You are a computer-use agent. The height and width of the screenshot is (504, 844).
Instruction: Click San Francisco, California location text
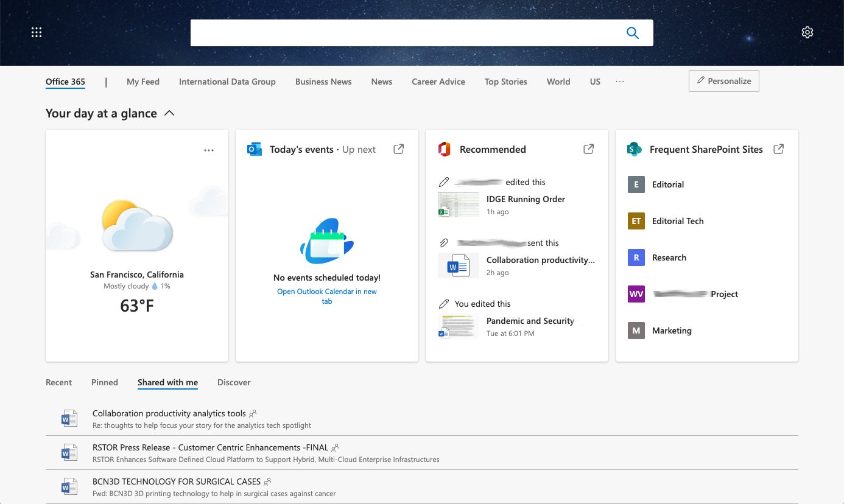(137, 275)
